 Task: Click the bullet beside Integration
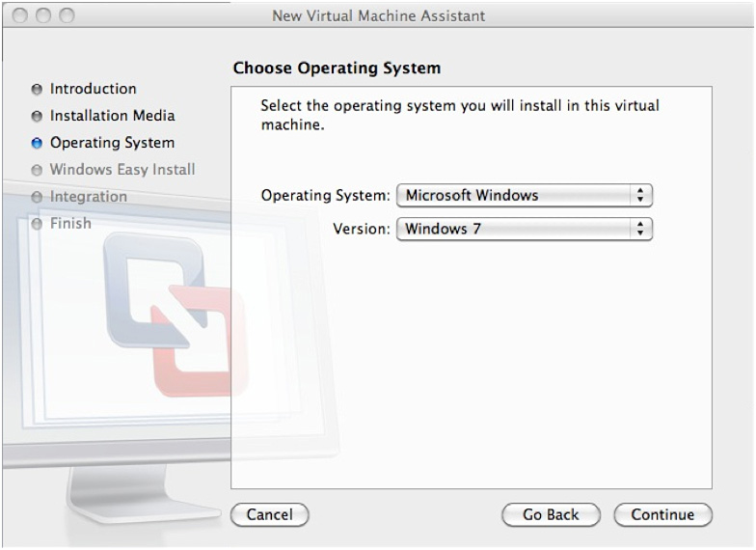click(37, 197)
